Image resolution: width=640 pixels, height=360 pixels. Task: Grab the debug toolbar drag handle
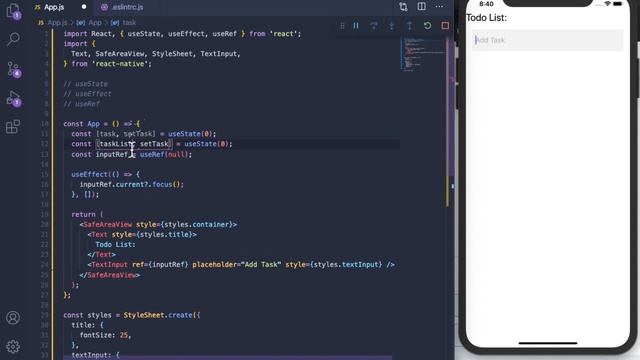click(342, 26)
